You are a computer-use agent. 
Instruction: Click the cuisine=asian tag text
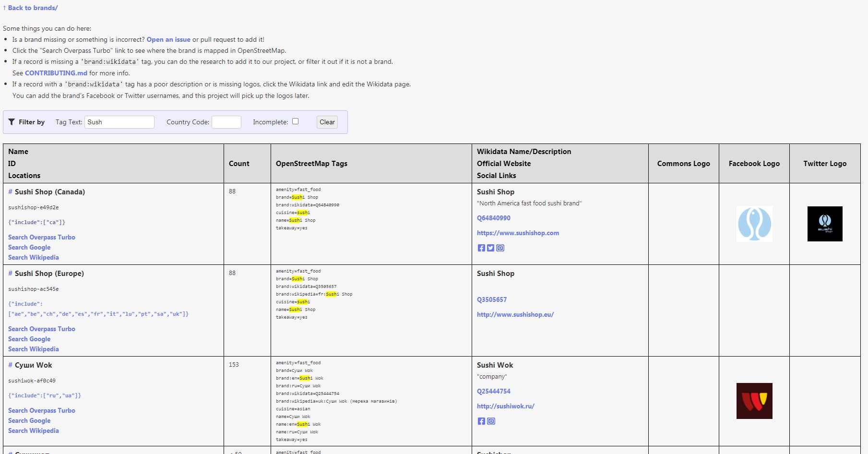coord(293,409)
